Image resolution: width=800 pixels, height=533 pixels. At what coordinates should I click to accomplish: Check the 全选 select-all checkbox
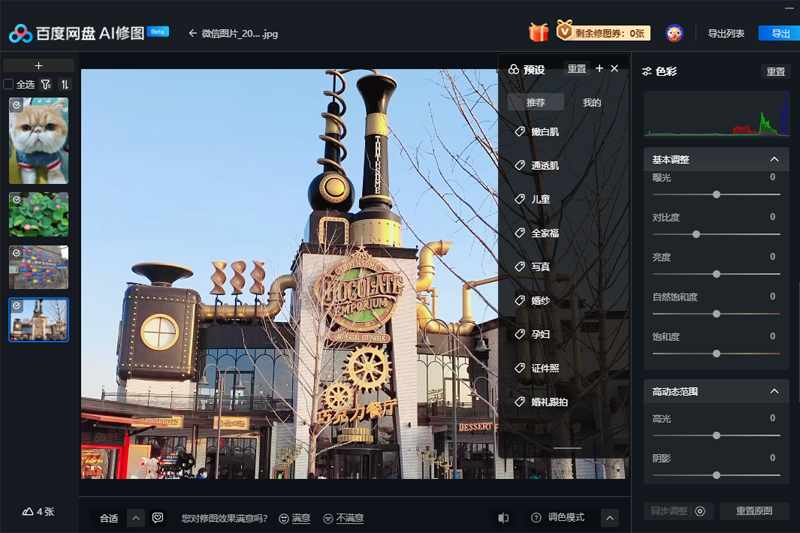pos(9,85)
